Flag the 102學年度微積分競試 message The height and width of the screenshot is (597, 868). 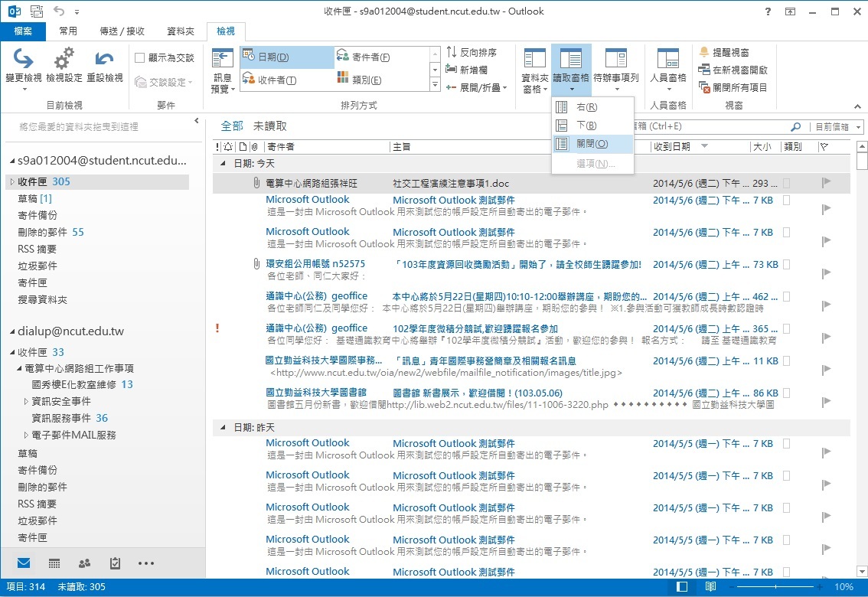pos(827,337)
